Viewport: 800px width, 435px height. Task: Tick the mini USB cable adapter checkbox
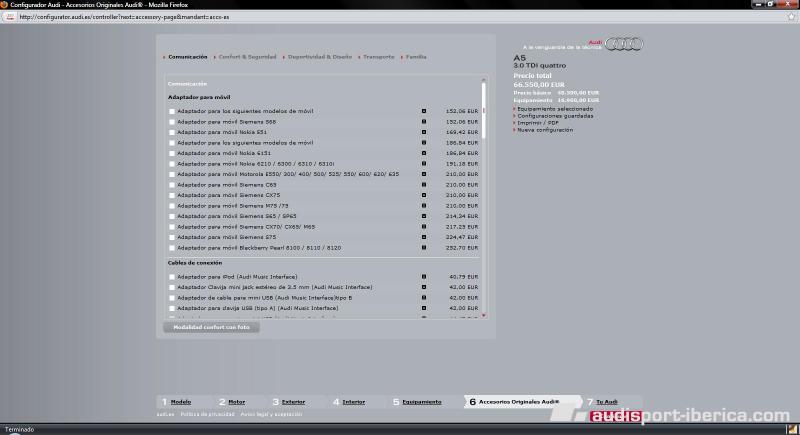[172, 298]
